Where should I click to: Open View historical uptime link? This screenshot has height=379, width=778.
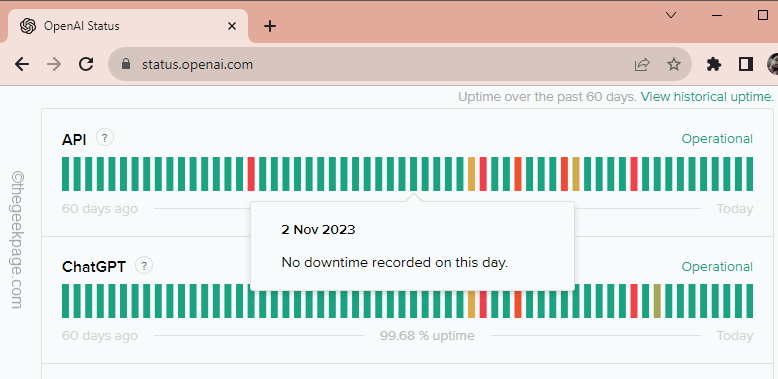pyautogui.click(x=707, y=96)
